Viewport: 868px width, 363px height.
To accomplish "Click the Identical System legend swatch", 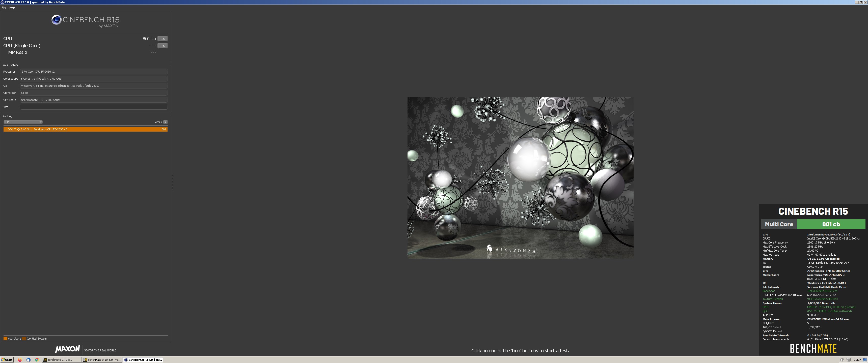I will pyautogui.click(x=24, y=338).
